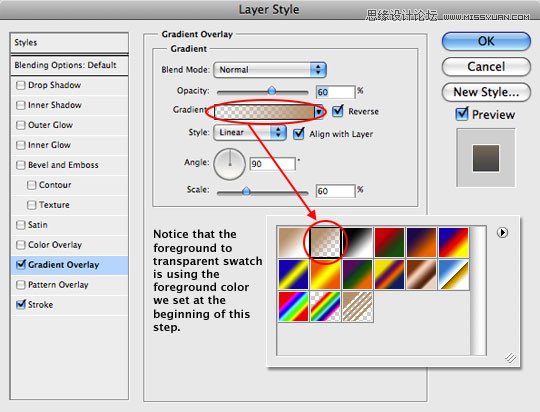Enable the Inner Glow checkbox
Image resolution: width=540 pixels, height=412 pixels.
tap(21, 145)
